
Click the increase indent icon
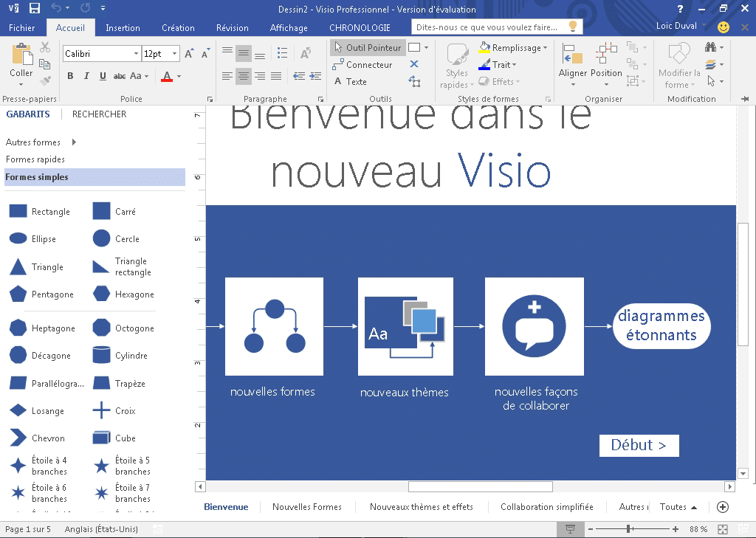[x=315, y=76]
